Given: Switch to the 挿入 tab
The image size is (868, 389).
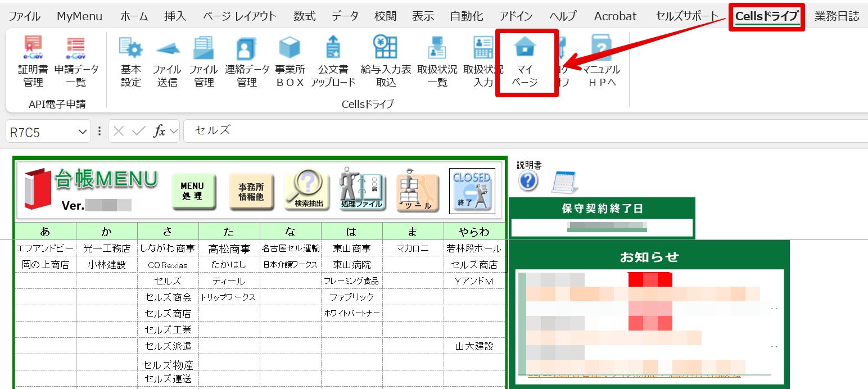Looking at the screenshot, I should (x=175, y=16).
